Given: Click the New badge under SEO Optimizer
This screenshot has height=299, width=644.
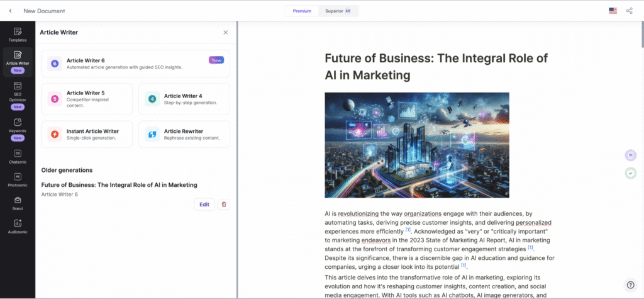Looking at the screenshot, I should coord(18,107).
